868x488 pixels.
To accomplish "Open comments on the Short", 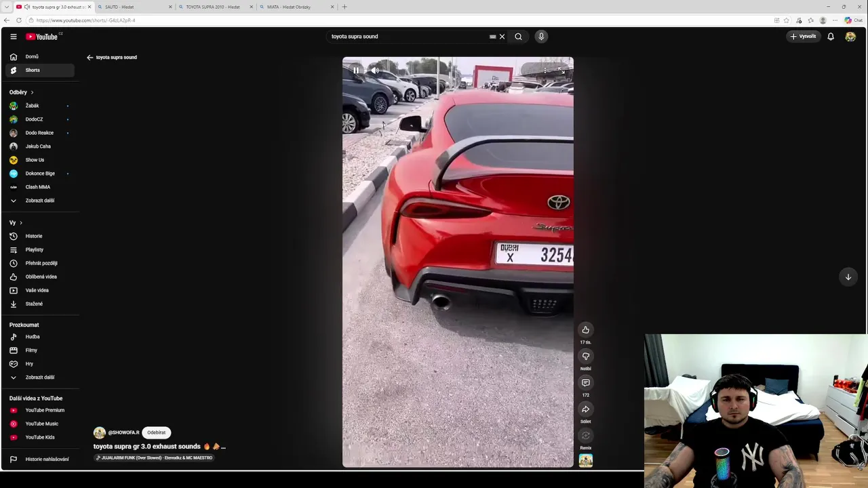I will tap(586, 383).
